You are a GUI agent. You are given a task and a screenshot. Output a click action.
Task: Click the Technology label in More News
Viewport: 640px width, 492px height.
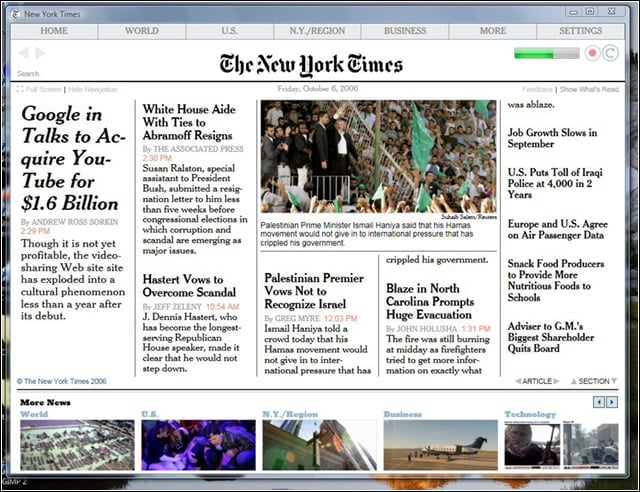(x=530, y=414)
